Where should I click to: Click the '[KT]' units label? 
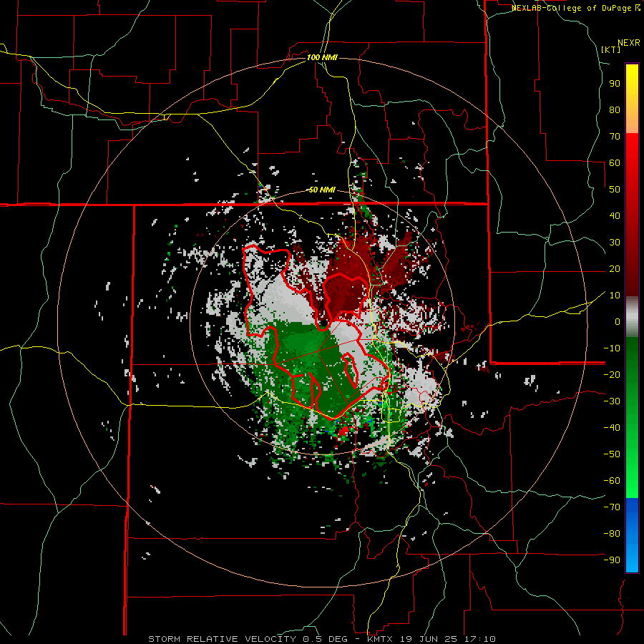pos(611,49)
